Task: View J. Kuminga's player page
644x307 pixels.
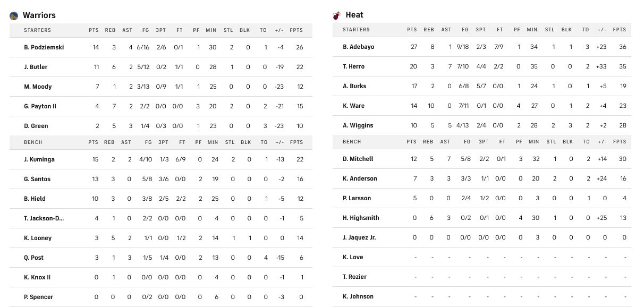Action: [x=39, y=159]
